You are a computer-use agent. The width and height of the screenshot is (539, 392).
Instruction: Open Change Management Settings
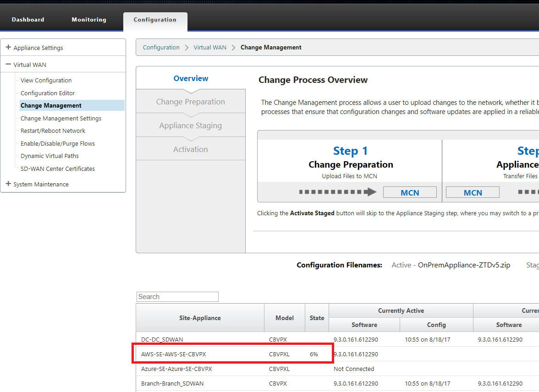tap(61, 118)
